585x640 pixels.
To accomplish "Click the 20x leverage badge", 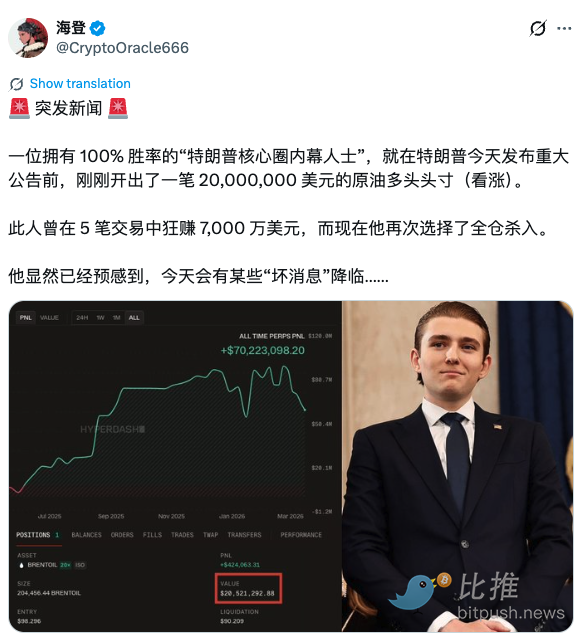I will pyautogui.click(x=65, y=565).
